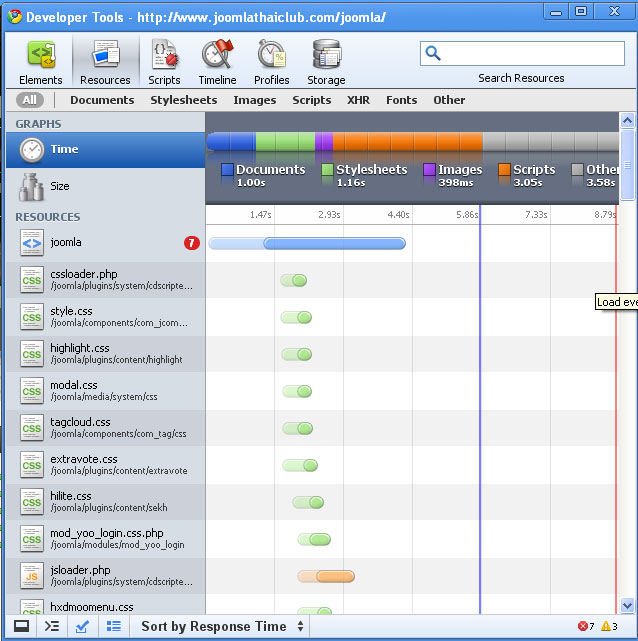Toggle resource tracking checkmark icon
The image size is (638, 641).
click(82, 626)
